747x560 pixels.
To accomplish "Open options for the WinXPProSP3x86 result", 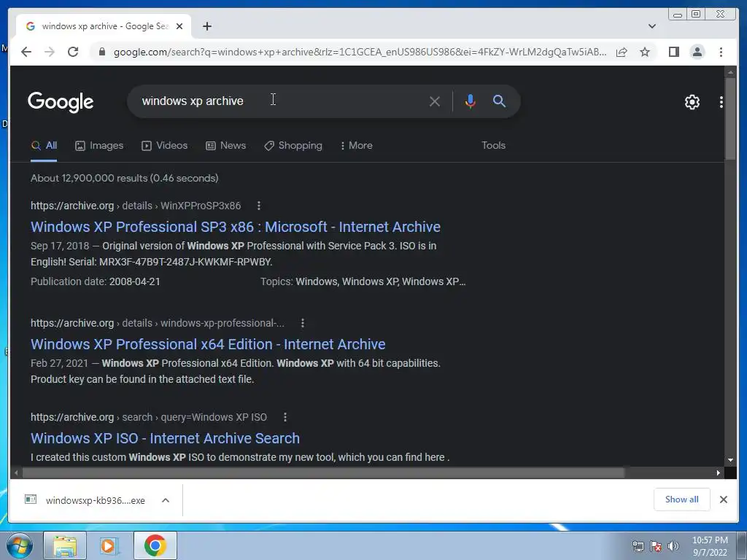I will pyautogui.click(x=259, y=206).
